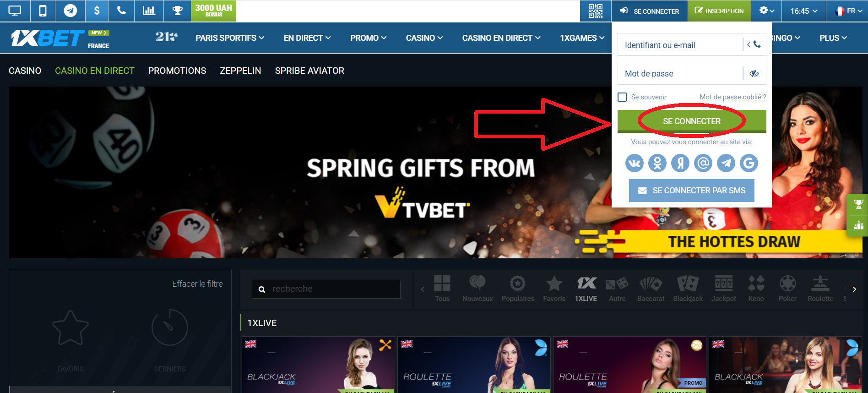
Task: Select the Roulette category
Action: (820, 289)
